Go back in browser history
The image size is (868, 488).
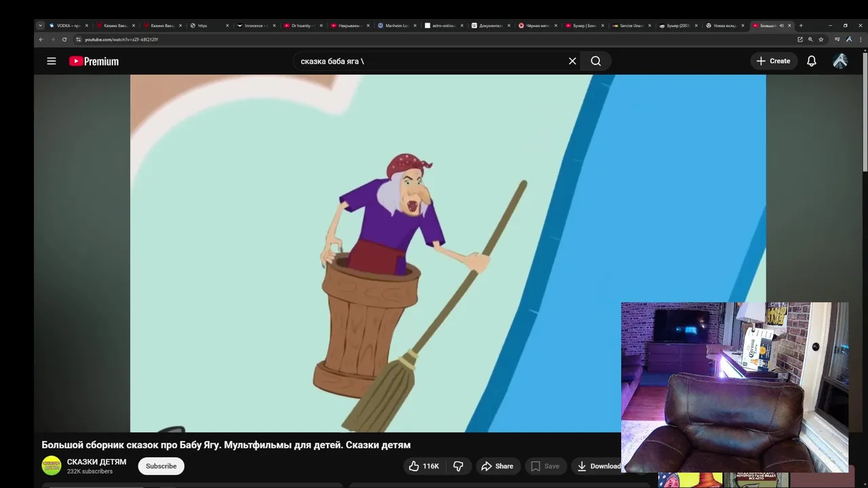click(41, 39)
